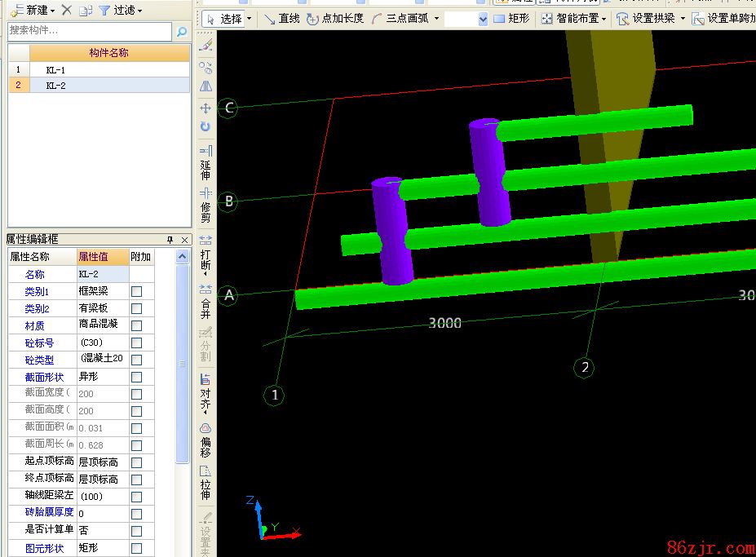Screen dimensions: 756x557
Task: Click the delete X icon beside 新建
Action: click(67, 11)
